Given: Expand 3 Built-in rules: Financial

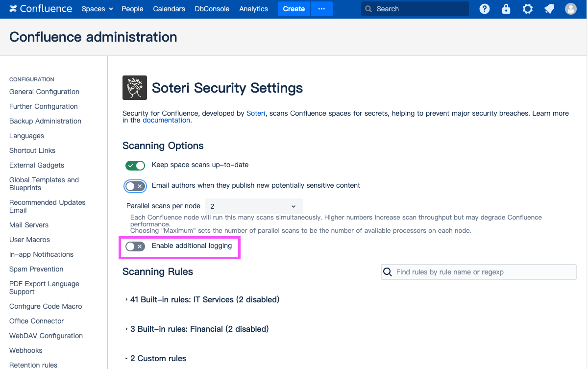Looking at the screenshot, I should [199, 329].
